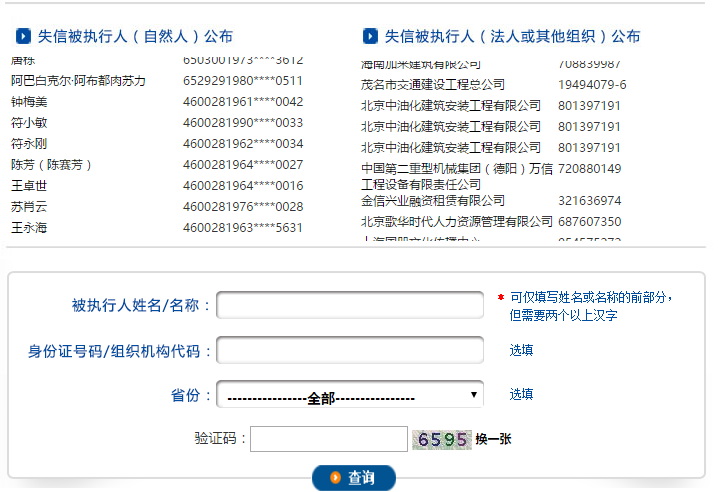Screen dimensions: 719x492
Task: Click 中国第二重型机械集团(德阳)万信 entry
Action: click(456, 169)
